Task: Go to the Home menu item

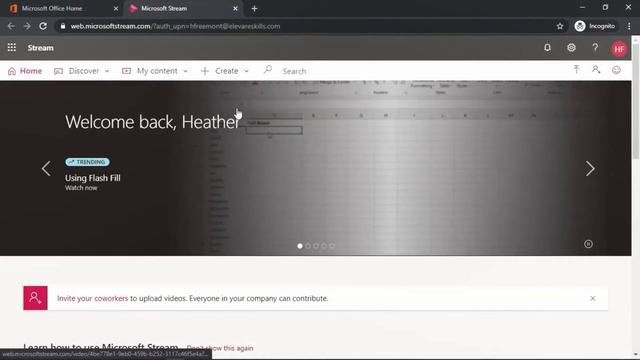Action: point(25,71)
